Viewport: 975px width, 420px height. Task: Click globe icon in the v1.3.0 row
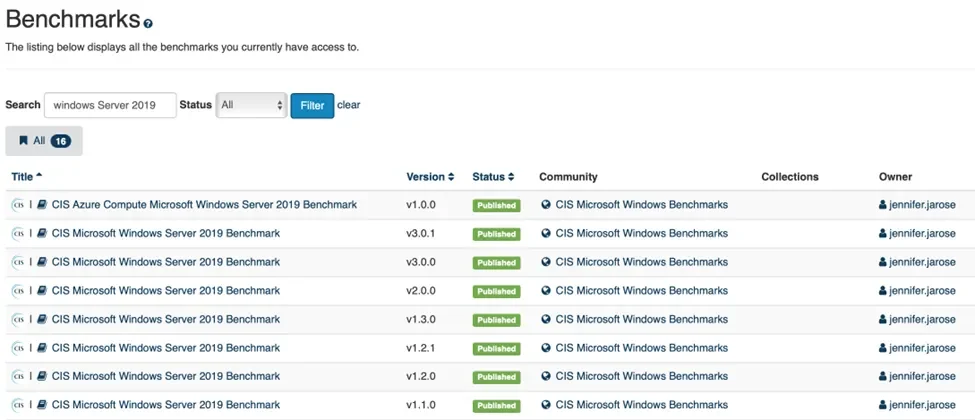[546, 319]
